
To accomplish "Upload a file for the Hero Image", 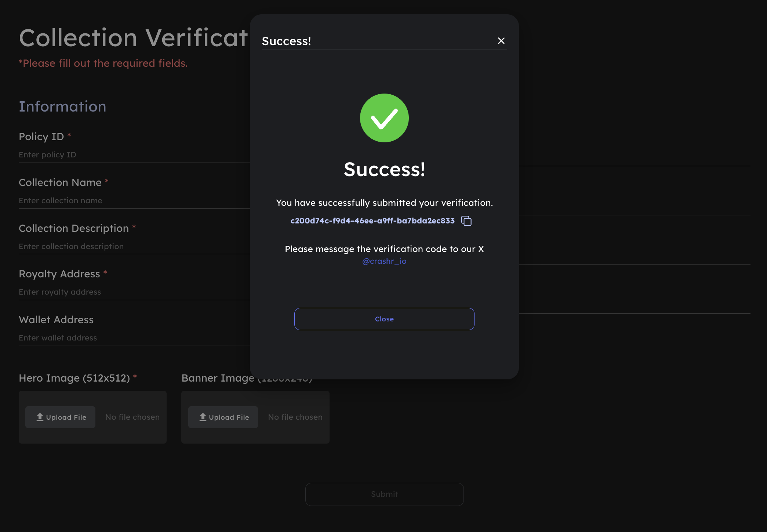I will point(61,417).
